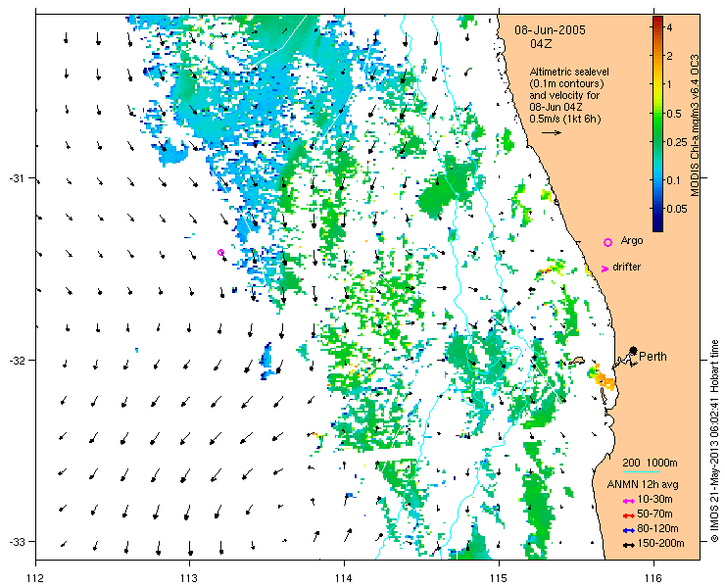725x588 pixels.
Task: Click the cyan isobath legend line under 200 1000m
Action: (641, 472)
